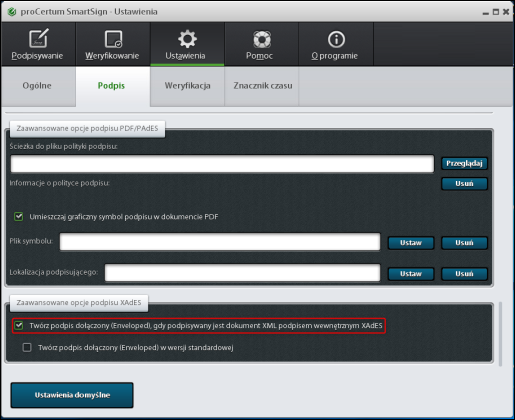Toggle Umieszczaj graficzny symbol podpisu checkbox
Screen dimensions: 515x420
point(19,217)
